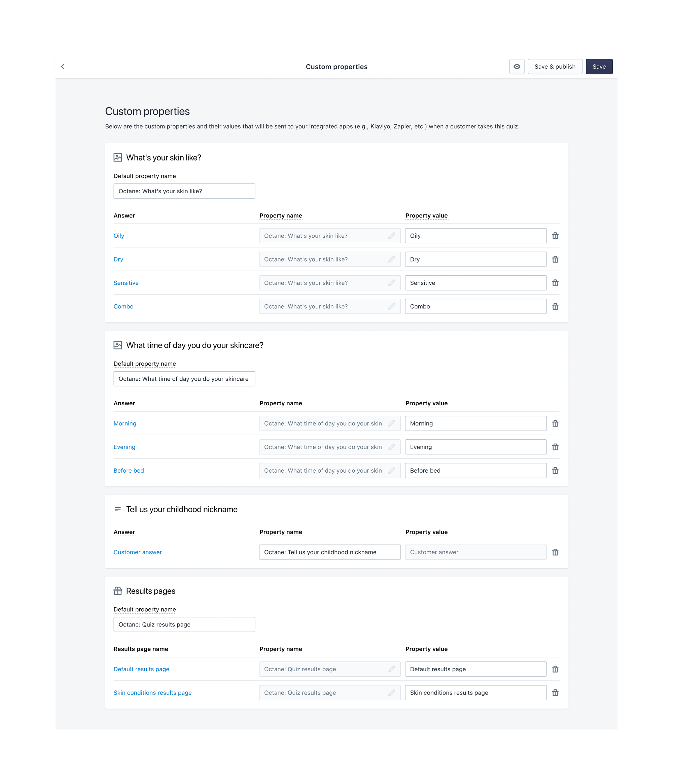Screen dimensions: 673x784
Task: Edit property name for Dry answer
Action: point(392,259)
